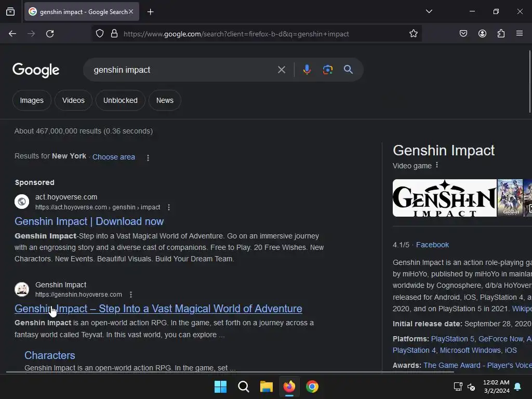Open the GeForce Now platform link

click(x=500, y=339)
